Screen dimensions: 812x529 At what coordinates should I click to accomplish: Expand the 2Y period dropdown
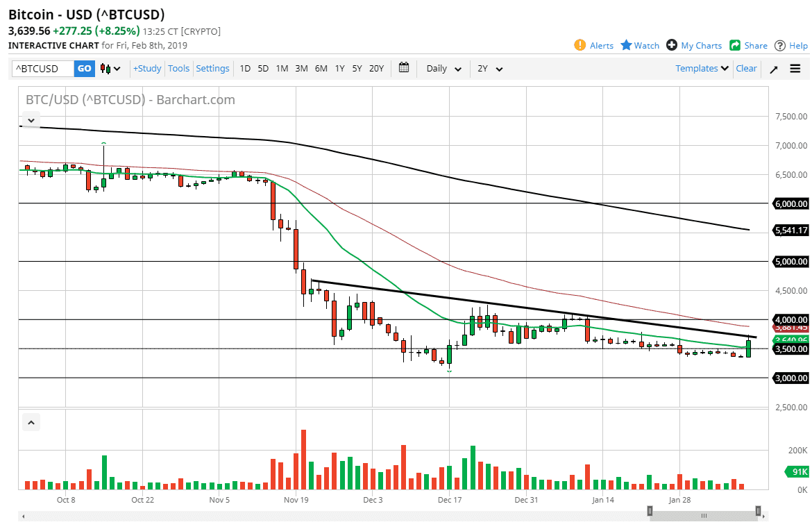coord(490,69)
